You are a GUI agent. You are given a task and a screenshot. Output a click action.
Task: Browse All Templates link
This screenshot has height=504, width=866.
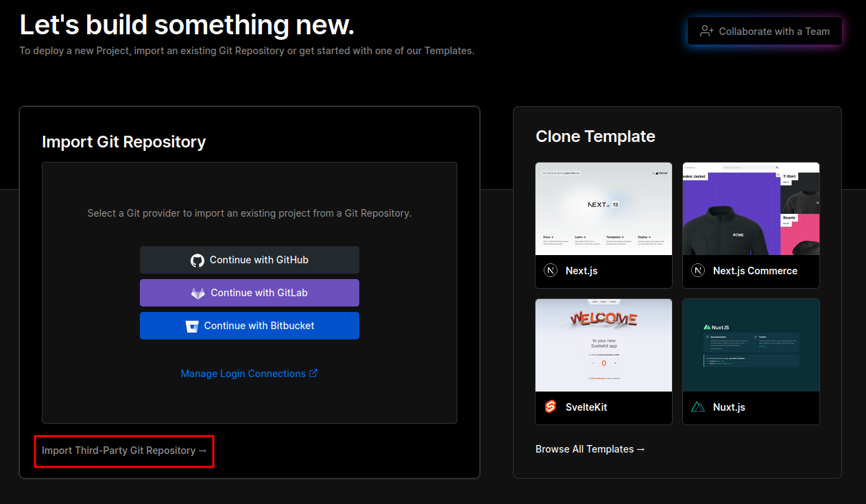click(590, 449)
